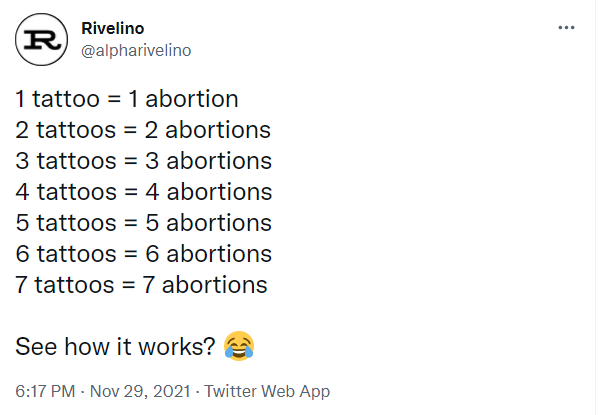Open the tweet's three-dot more options menu
The height and width of the screenshot is (415, 601).
pos(565,27)
